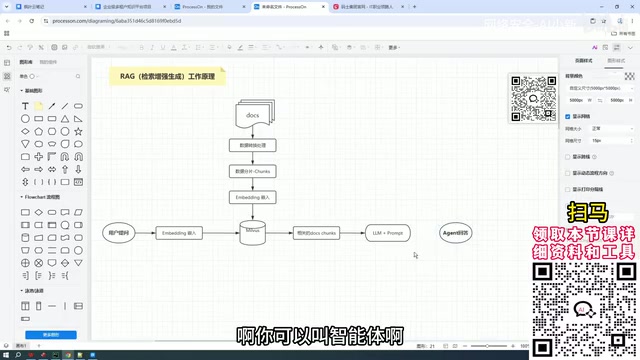Screen dimensions: 640x360
Task: Select the pentagon shape
Action: (38, 131)
